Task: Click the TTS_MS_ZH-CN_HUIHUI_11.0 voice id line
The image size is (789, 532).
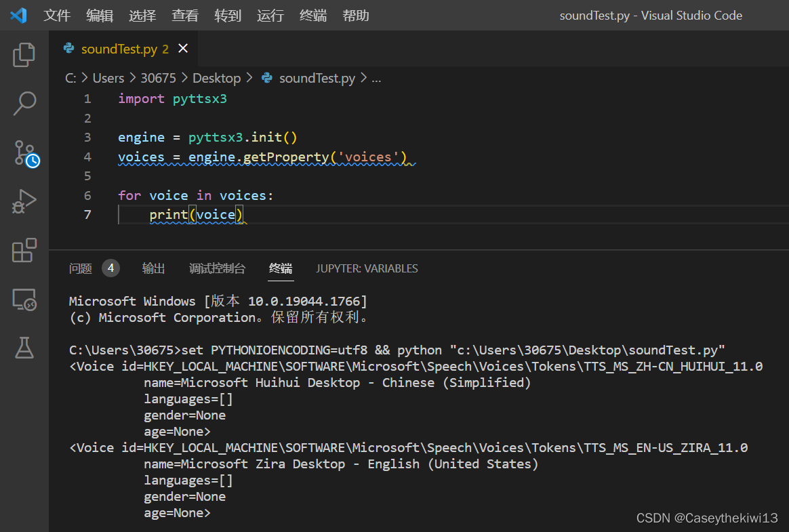Action: (x=416, y=367)
